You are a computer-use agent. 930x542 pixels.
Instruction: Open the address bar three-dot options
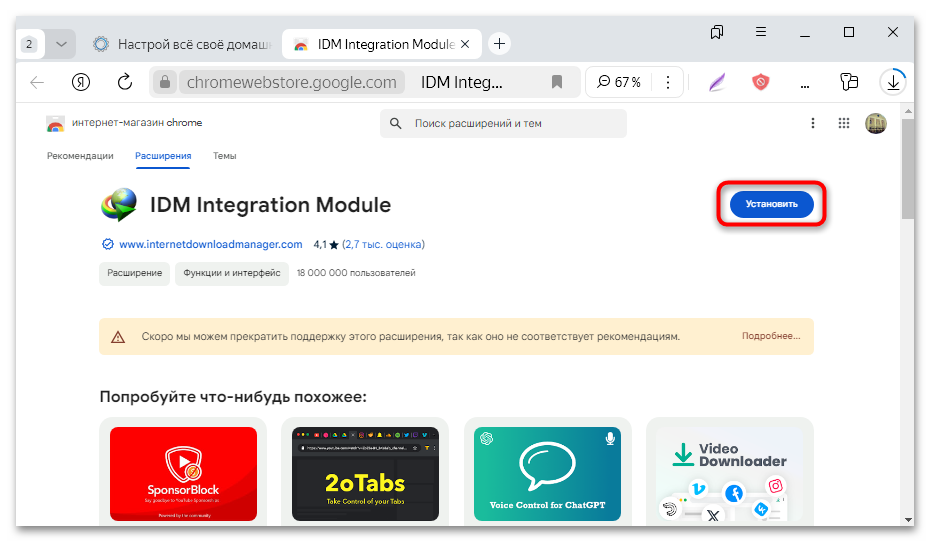(x=668, y=82)
